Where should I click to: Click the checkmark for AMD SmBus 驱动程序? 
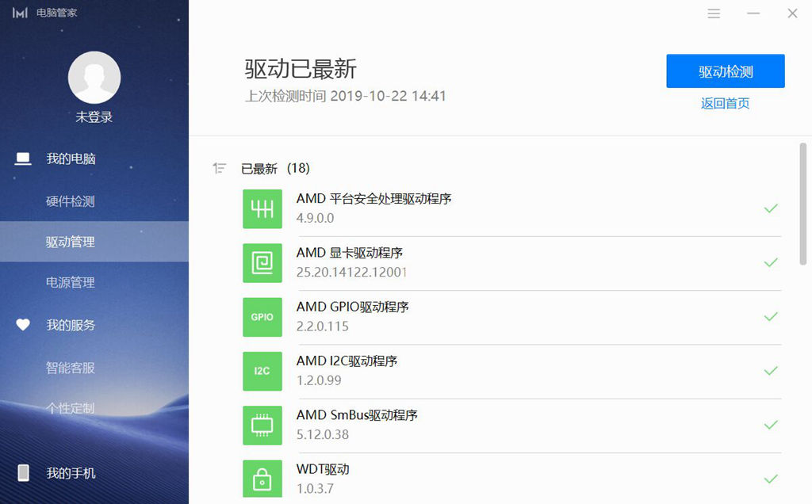click(x=770, y=425)
